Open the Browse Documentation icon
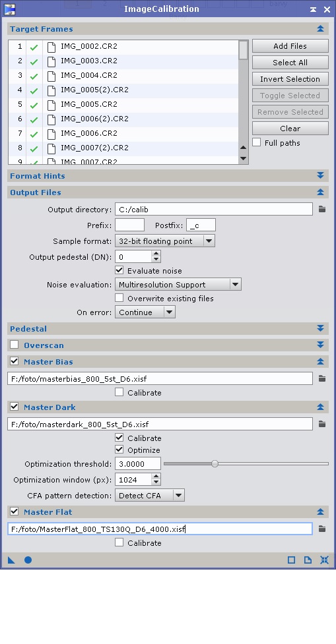 308,560
